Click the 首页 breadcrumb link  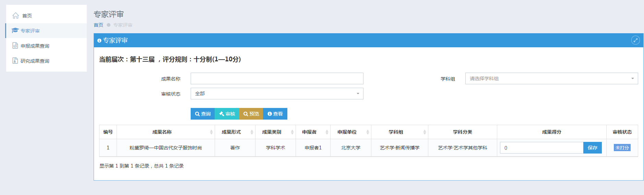click(98, 25)
